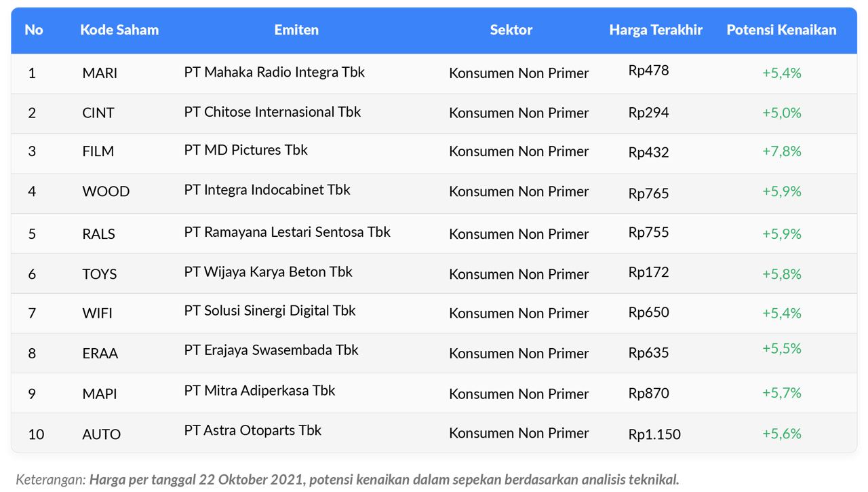Select PT Solusi Sinergi Digital Tbk

(x=270, y=311)
